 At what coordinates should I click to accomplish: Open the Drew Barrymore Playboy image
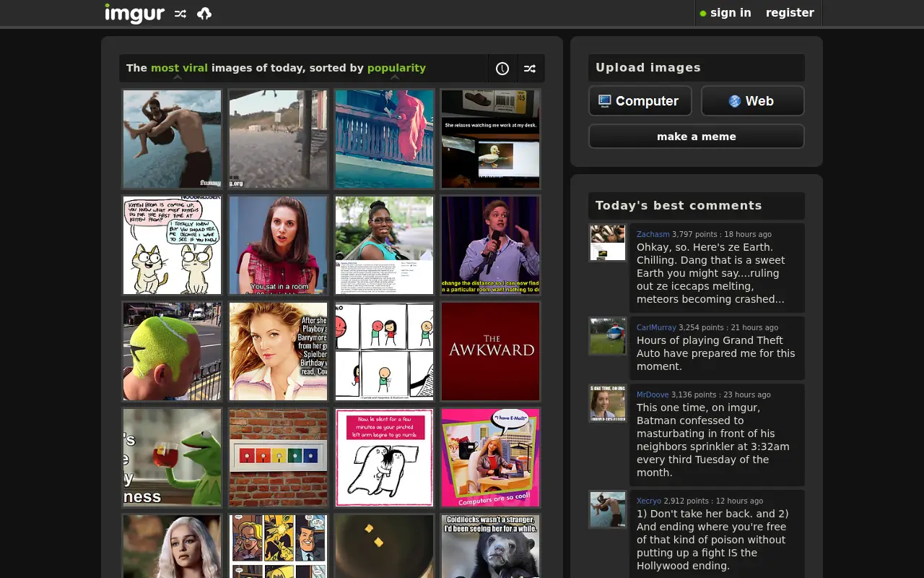(279, 351)
